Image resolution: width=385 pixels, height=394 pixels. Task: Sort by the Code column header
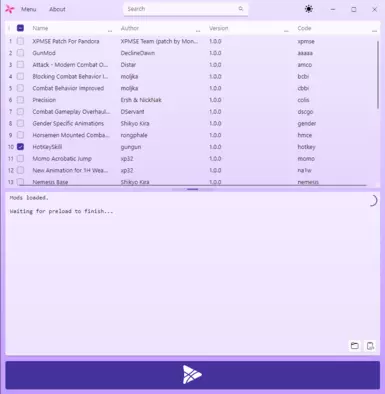(x=304, y=28)
